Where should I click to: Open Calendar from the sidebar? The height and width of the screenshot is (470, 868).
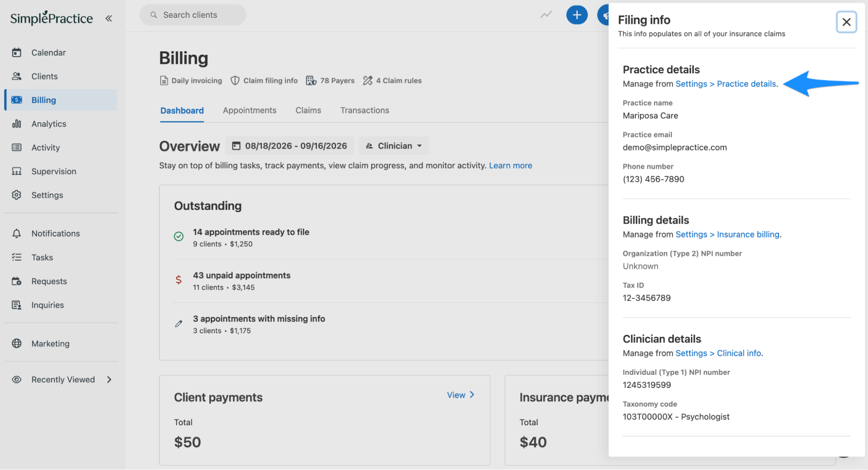tap(61, 53)
